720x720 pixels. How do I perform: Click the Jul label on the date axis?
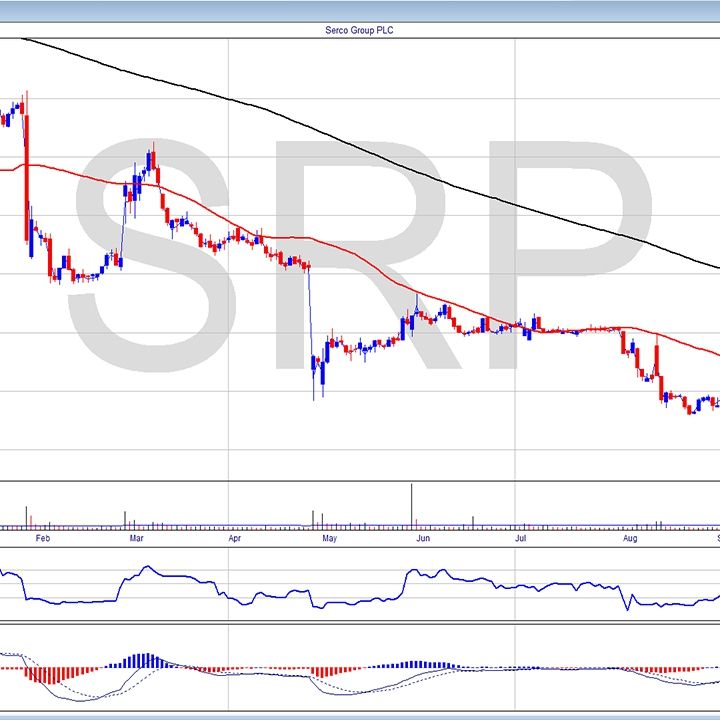[x=520, y=538]
